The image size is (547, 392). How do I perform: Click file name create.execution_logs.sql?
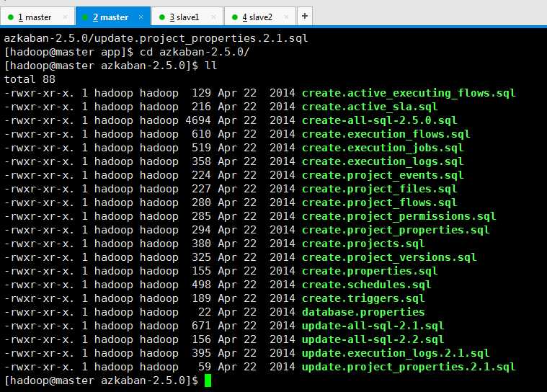[x=383, y=161]
